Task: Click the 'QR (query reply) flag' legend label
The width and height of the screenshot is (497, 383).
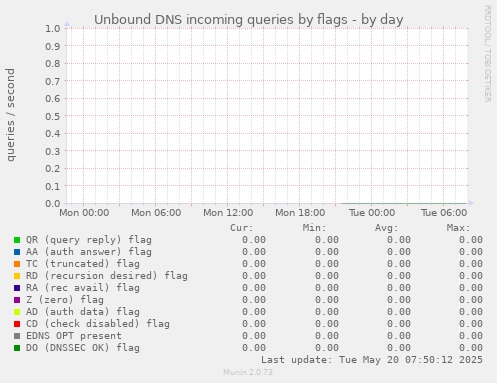Action: [89, 240]
